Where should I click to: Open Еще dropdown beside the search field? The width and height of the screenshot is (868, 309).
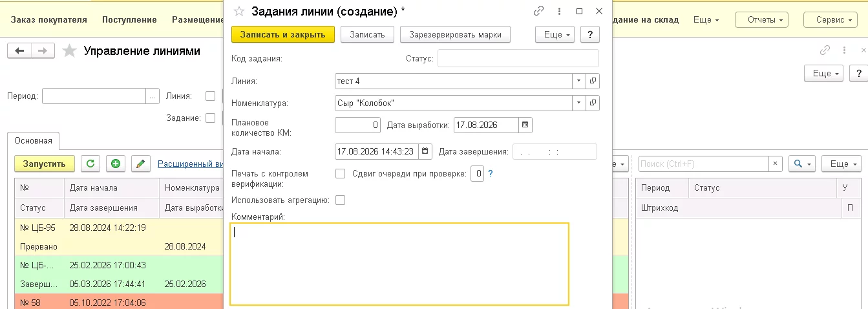[841, 164]
